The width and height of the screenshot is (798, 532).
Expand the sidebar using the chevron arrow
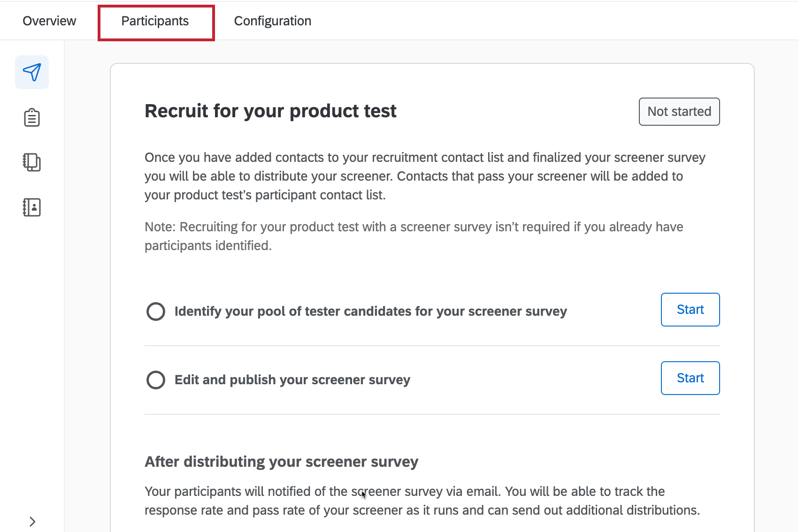tap(32, 521)
